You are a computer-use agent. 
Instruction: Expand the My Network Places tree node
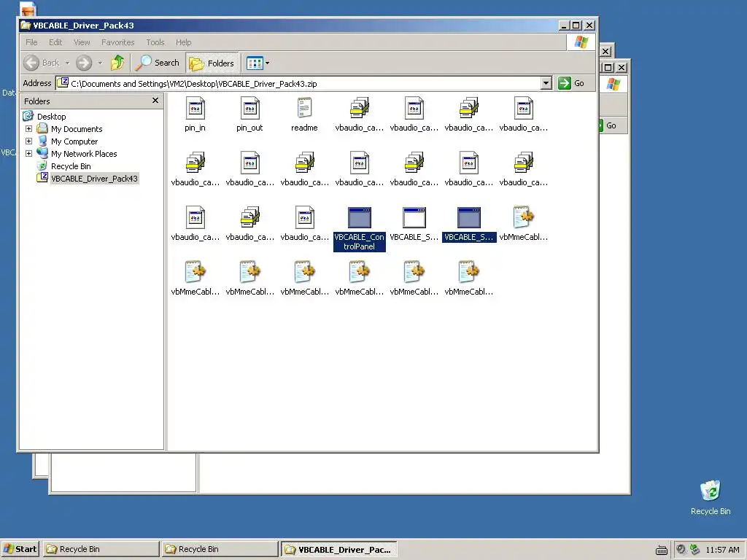coord(28,153)
